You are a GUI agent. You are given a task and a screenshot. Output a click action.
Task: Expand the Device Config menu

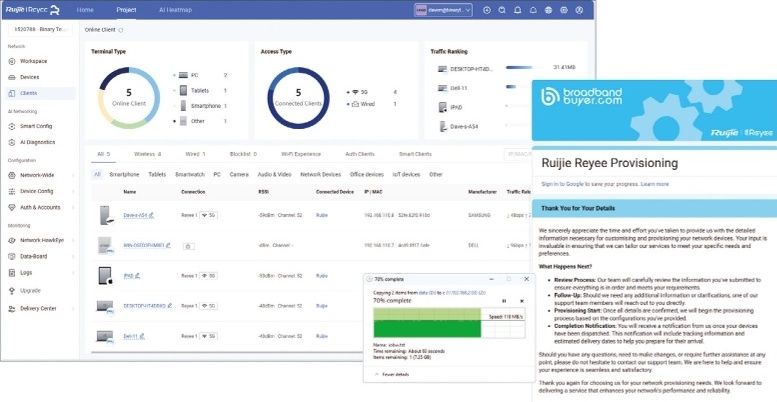pyautogui.click(x=40, y=191)
